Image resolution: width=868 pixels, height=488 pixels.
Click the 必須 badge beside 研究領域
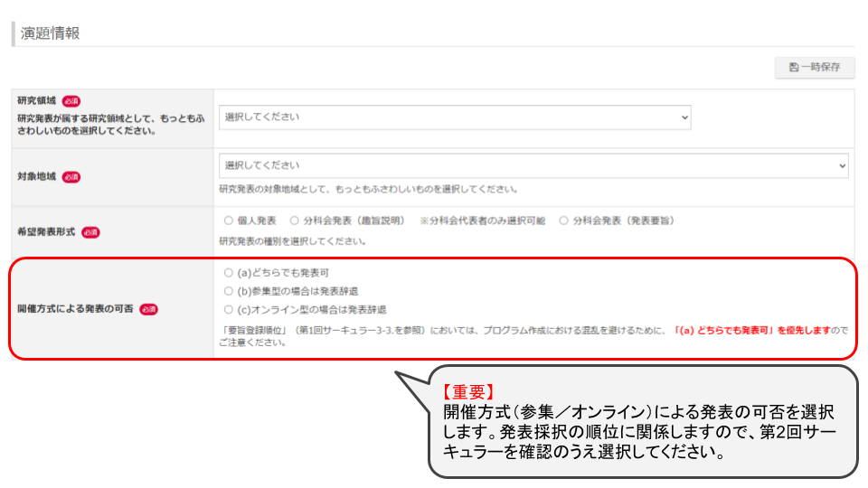coord(71,101)
